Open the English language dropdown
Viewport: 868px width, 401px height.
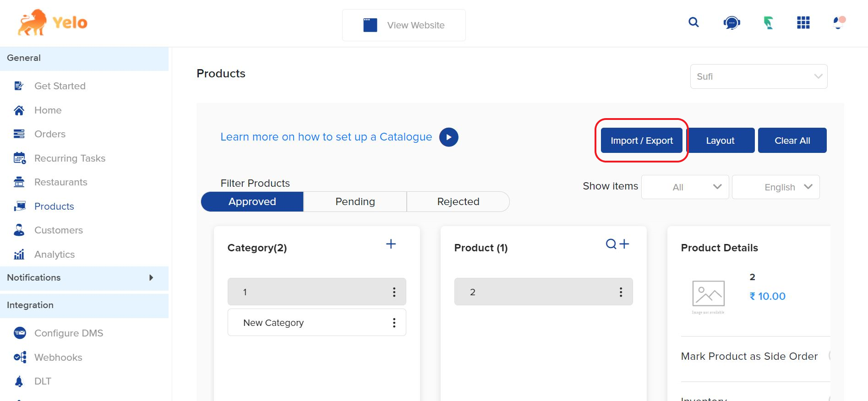click(775, 187)
